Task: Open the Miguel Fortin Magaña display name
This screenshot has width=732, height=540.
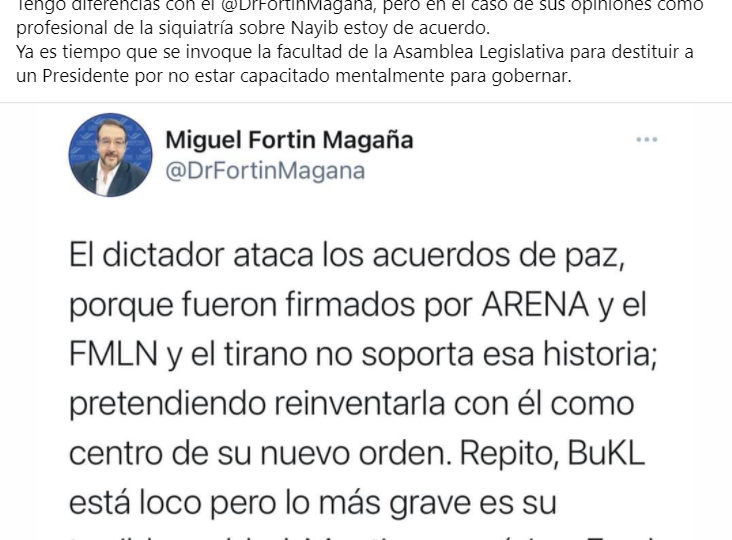Action: tap(289, 140)
